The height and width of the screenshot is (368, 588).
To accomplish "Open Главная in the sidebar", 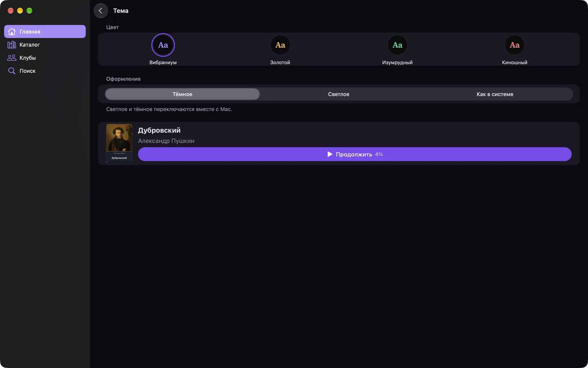I will pyautogui.click(x=45, y=32).
